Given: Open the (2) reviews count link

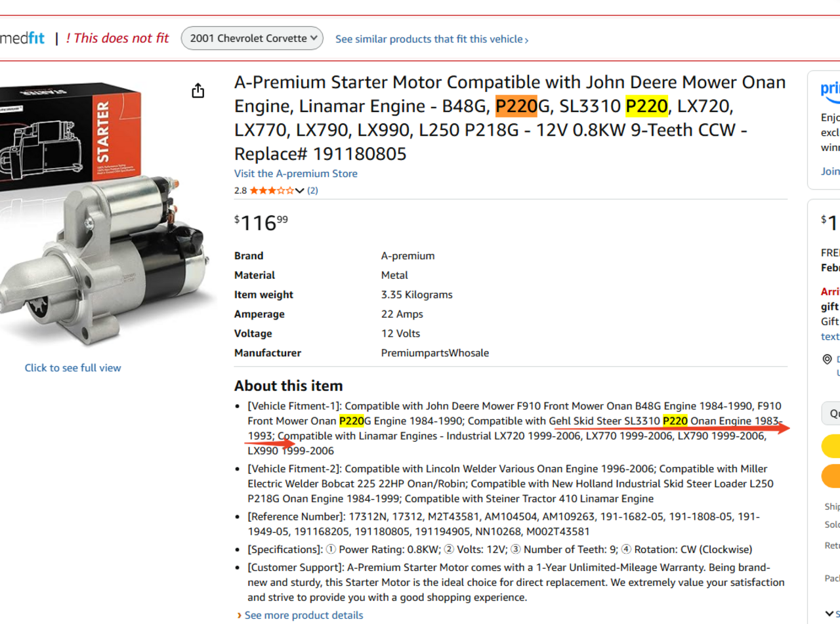Looking at the screenshot, I should 312,191.
